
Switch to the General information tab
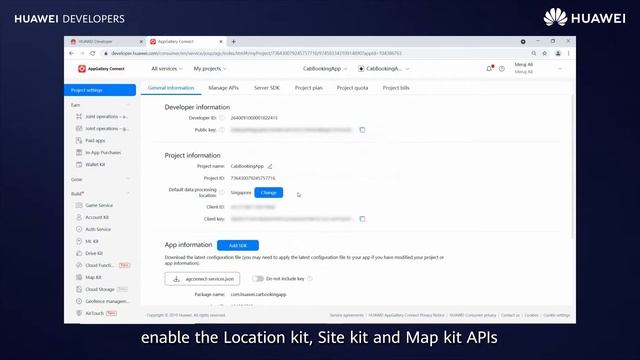[171, 88]
